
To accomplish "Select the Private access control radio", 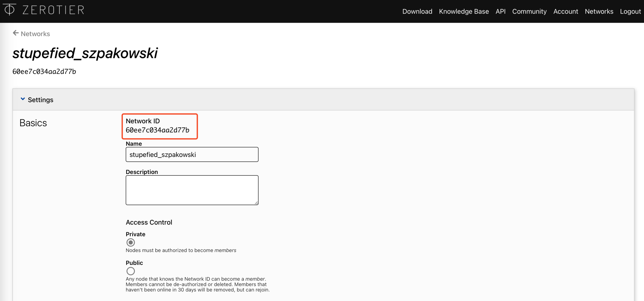I will tap(130, 242).
